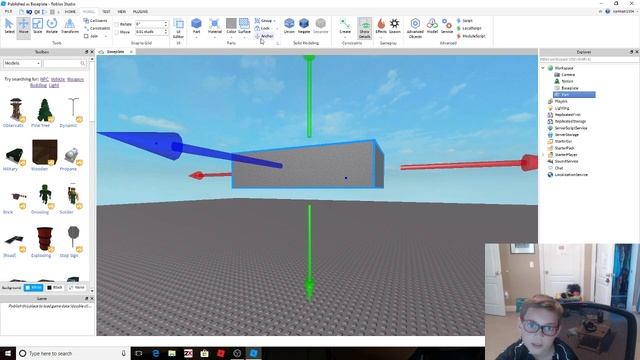The width and height of the screenshot is (640, 360).
Task: Click the Service button
Action: point(447,27)
